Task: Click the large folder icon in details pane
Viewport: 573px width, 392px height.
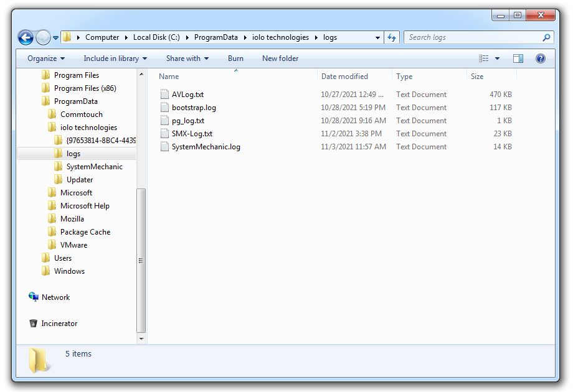Action: (x=39, y=360)
